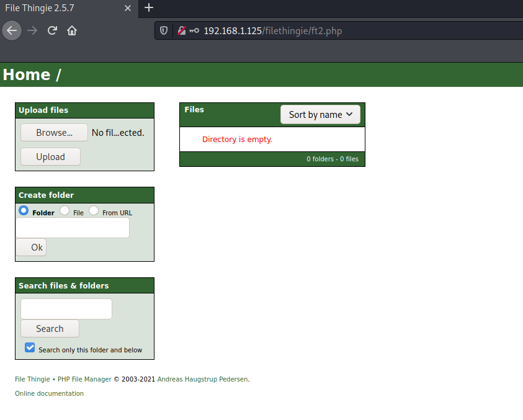Click the saved password key icon
This screenshot has height=420, width=523.
click(x=194, y=30)
